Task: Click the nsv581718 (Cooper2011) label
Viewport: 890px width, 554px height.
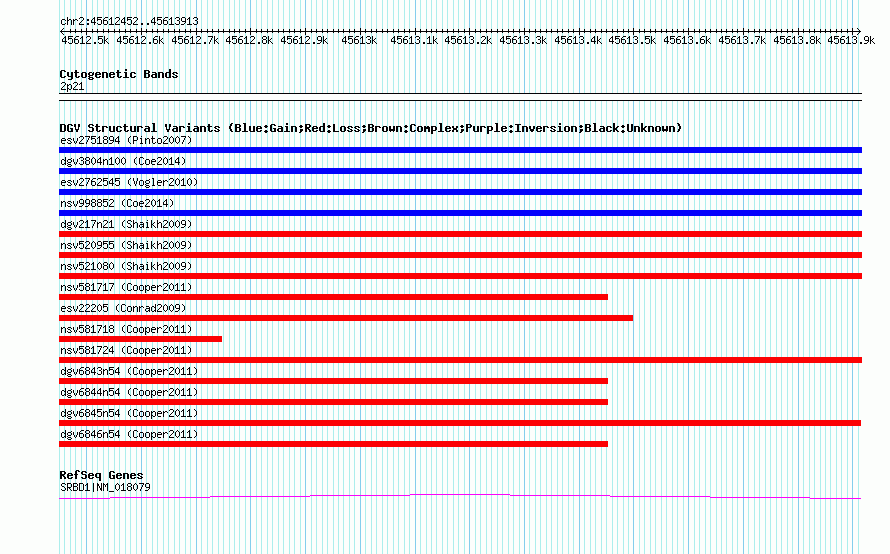Action: tap(127, 329)
